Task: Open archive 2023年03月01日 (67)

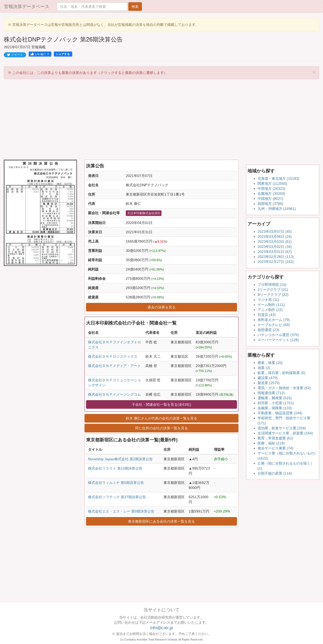Action: pos(274,252)
